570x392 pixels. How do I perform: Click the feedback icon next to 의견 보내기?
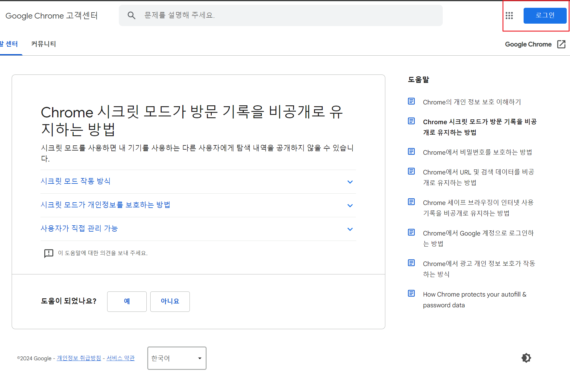(x=48, y=253)
